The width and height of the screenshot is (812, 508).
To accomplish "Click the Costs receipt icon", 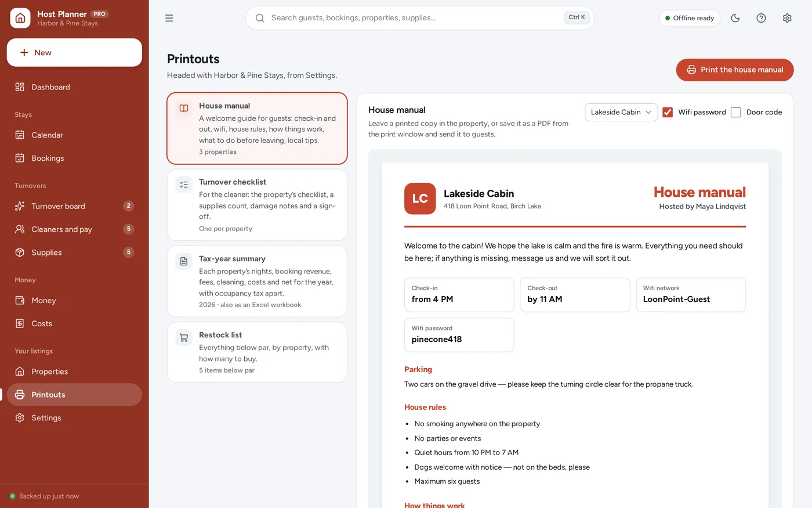I will (20, 323).
